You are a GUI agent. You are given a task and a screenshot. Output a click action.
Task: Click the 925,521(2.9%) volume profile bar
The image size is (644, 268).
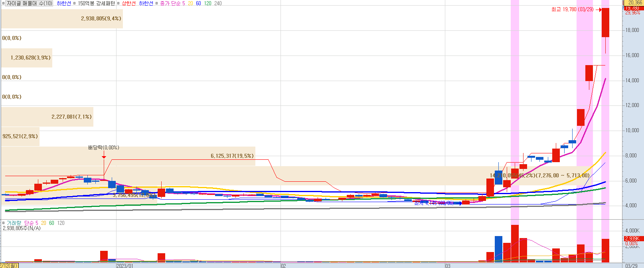point(20,136)
